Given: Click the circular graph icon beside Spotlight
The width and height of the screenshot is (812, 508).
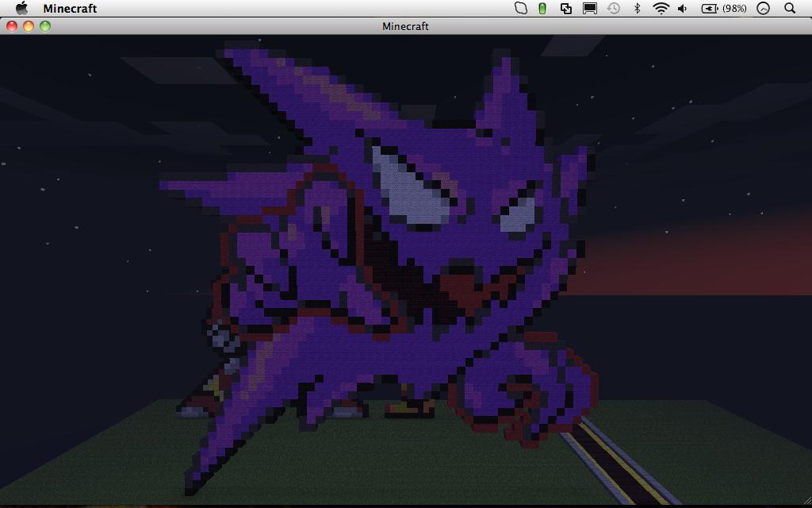Looking at the screenshot, I should tap(764, 8).
